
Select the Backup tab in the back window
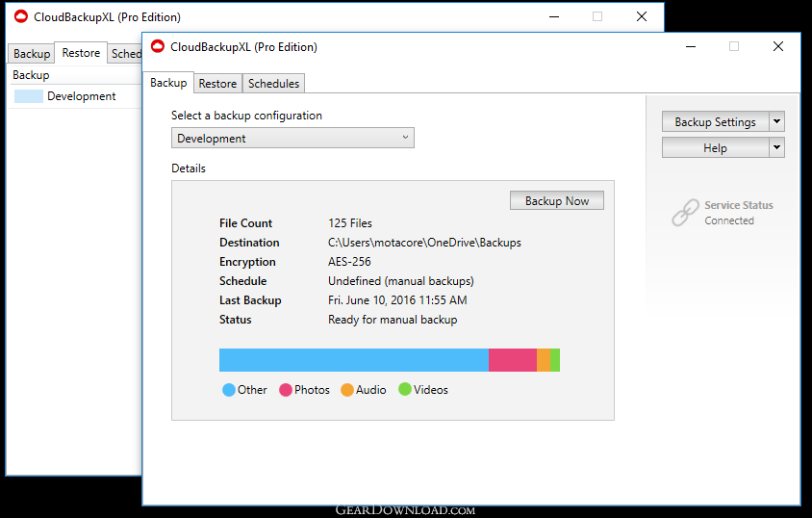(32, 53)
